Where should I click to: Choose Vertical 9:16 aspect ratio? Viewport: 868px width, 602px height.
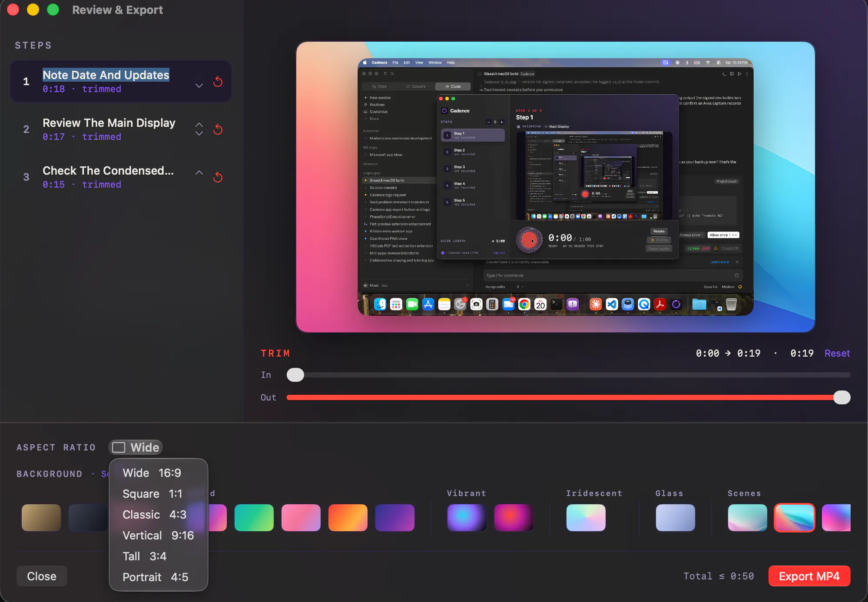click(x=158, y=536)
